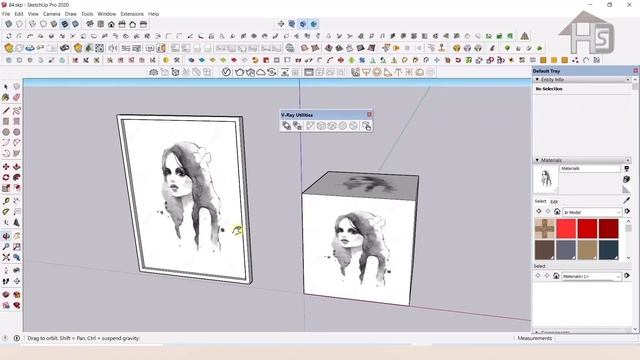The image size is (640, 360).
Task: Select the Walk footprints tool
Action: 6,281
